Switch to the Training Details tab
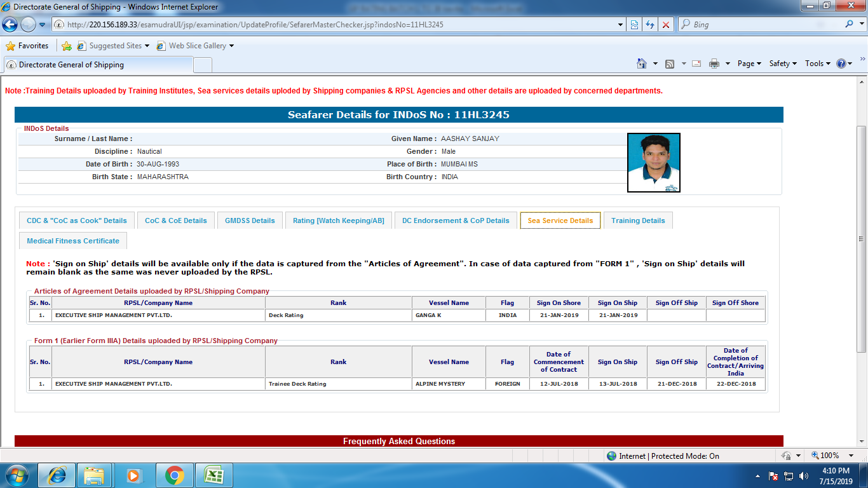Viewport: 868px width, 488px height. point(638,220)
